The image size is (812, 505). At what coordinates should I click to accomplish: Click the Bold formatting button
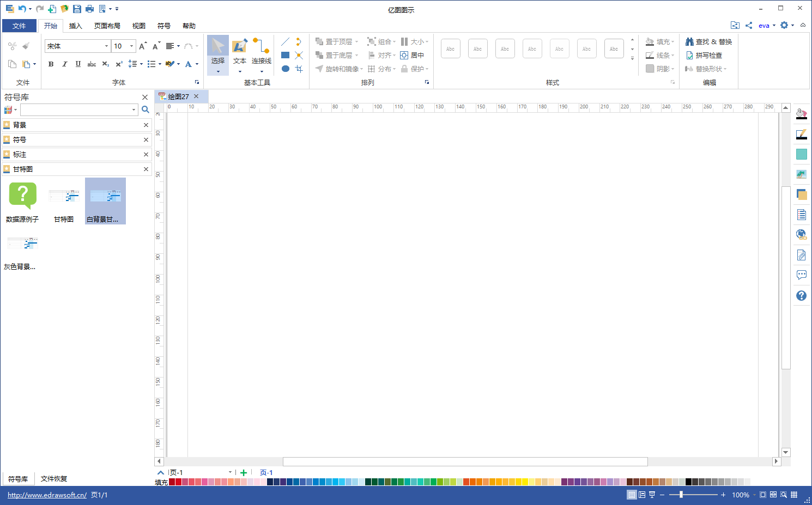tap(51, 64)
